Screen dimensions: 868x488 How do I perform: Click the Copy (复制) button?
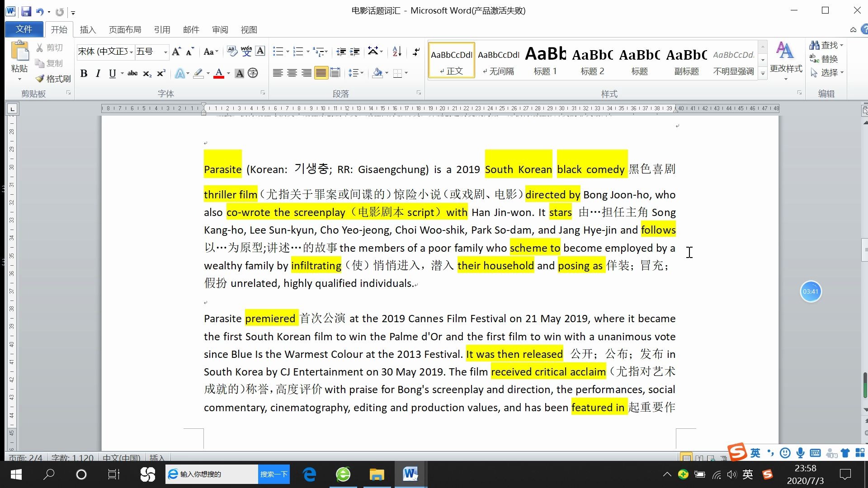(x=50, y=63)
